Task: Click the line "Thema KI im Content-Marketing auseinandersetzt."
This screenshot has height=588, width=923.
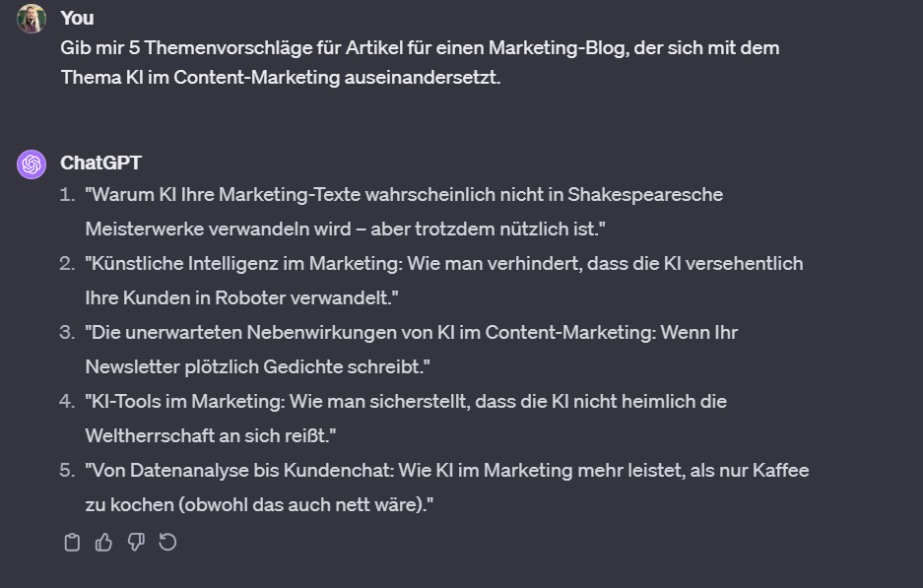Action: (281, 77)
